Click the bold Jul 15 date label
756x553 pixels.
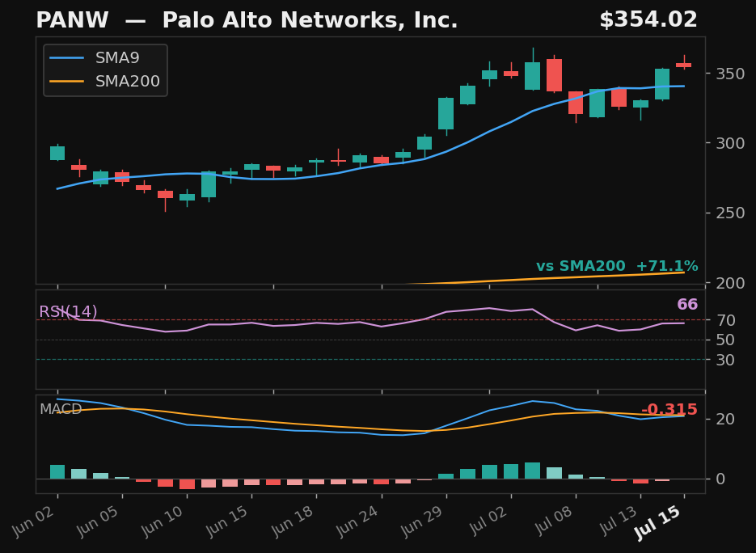point(657,524)
